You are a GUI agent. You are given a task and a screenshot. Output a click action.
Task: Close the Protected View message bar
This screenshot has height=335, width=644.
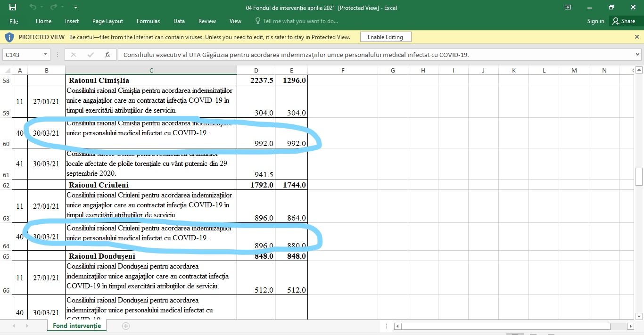coord(637,37)
